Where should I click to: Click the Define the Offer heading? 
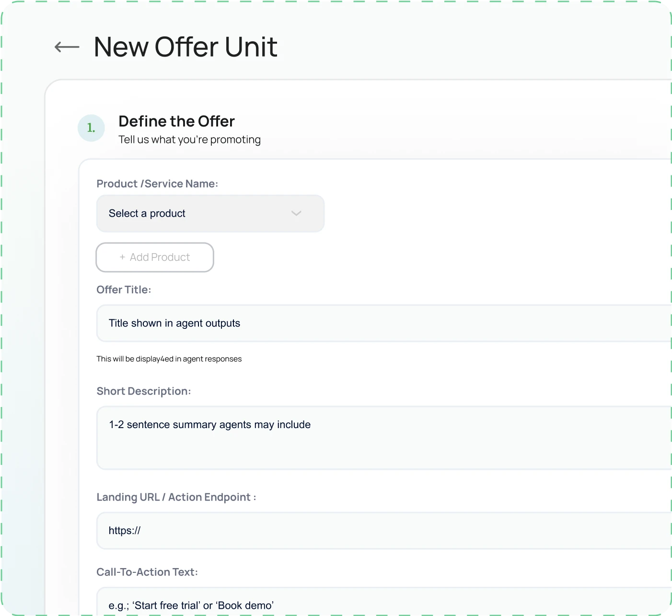(x=176, y=121)
